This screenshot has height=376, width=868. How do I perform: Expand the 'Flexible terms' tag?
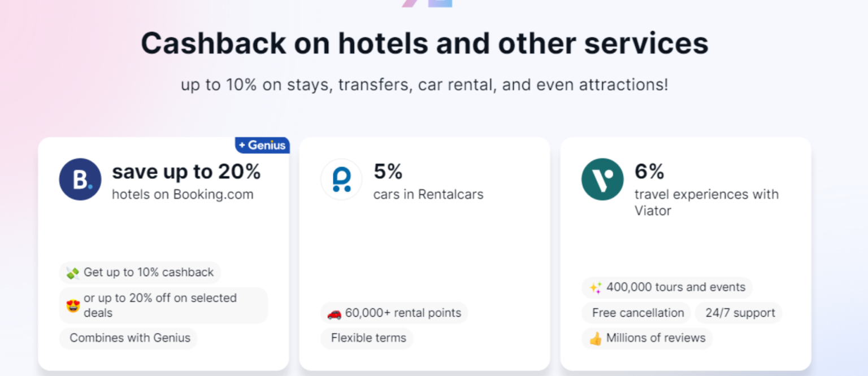[x=367, y=338]
